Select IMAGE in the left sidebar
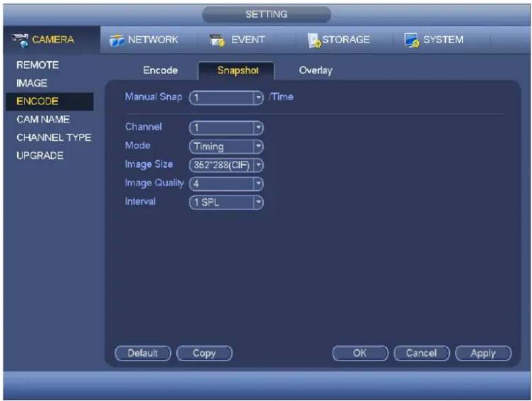532x401 pixels. tap(32, 83)
